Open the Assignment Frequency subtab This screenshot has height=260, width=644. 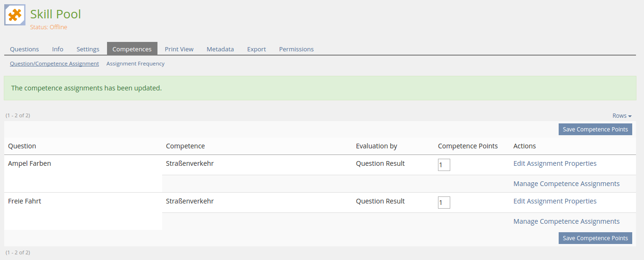pos(135,64)
